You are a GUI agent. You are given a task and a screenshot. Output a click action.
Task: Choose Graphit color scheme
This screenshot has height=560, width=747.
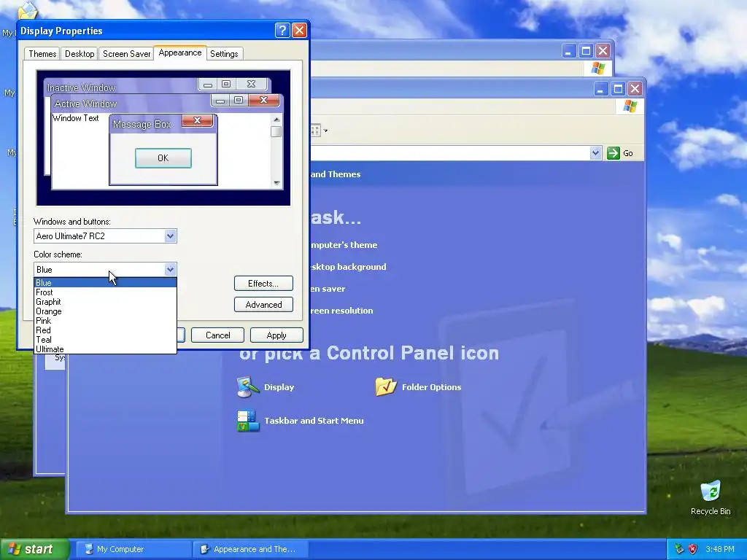pos(105,302)
